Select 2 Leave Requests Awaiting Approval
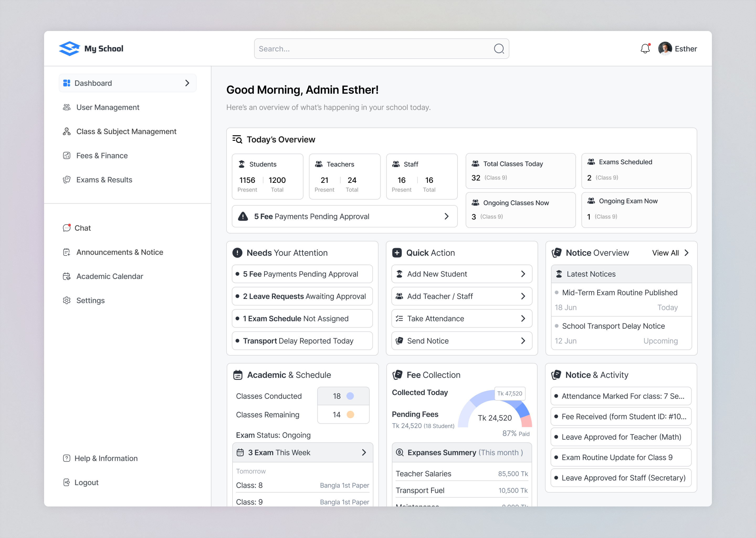Image resolution: width=756 pixels, height=538 pixels. click(x=302, y=296)
